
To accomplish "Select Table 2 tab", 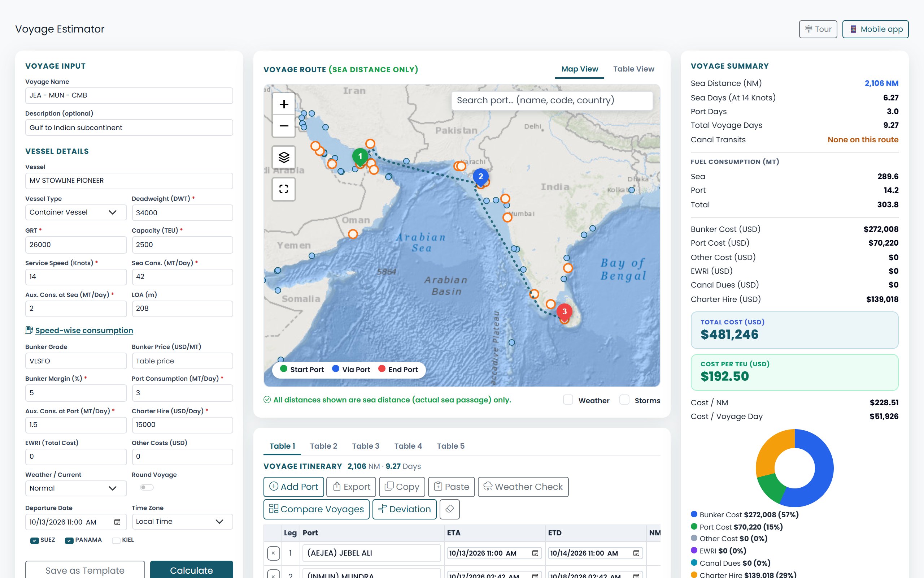I will [323, 446].
